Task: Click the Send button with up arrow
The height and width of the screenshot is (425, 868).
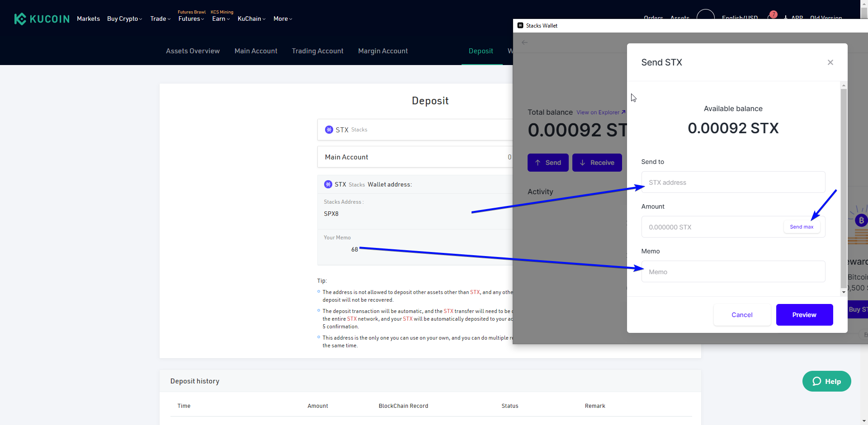Action: (547, 163)
